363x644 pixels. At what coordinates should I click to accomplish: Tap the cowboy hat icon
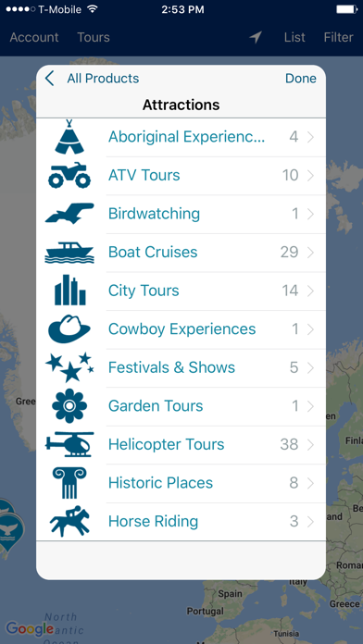tap(69, 329)
